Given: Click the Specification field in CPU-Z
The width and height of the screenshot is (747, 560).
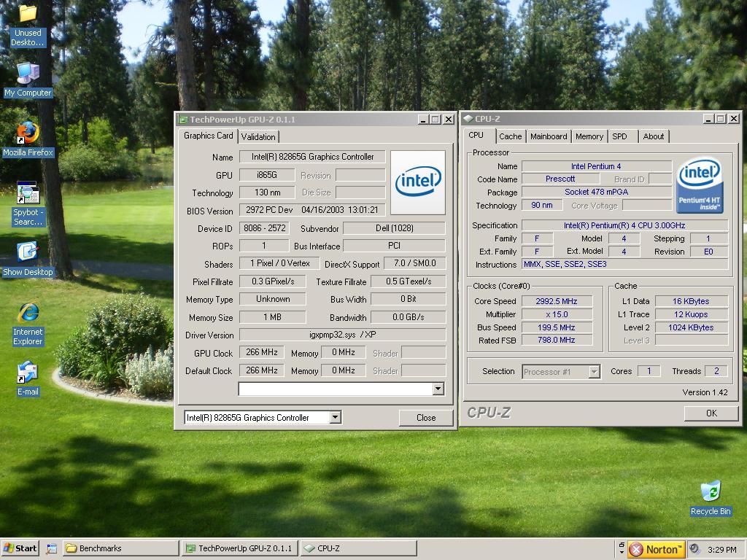Looking at the screenshot, I should pyautogui.click(x=624, y=225).
